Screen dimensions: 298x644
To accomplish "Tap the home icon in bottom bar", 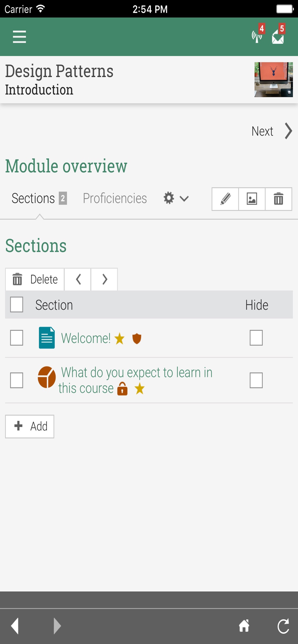I will [244, 626].
